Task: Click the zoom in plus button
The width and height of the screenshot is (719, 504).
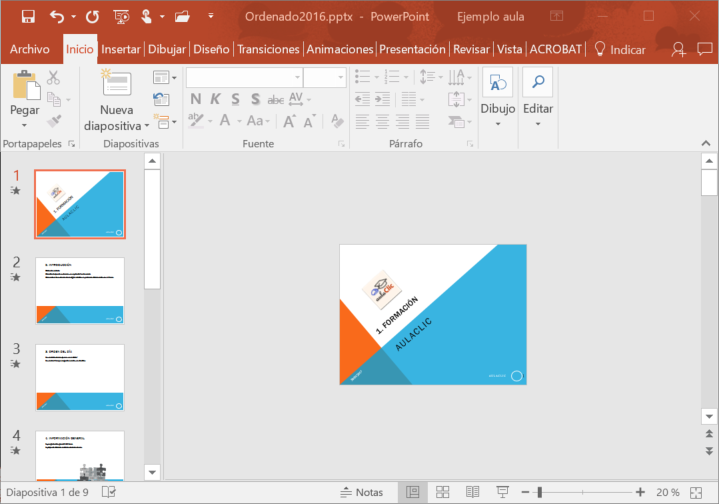Action: 640,493
